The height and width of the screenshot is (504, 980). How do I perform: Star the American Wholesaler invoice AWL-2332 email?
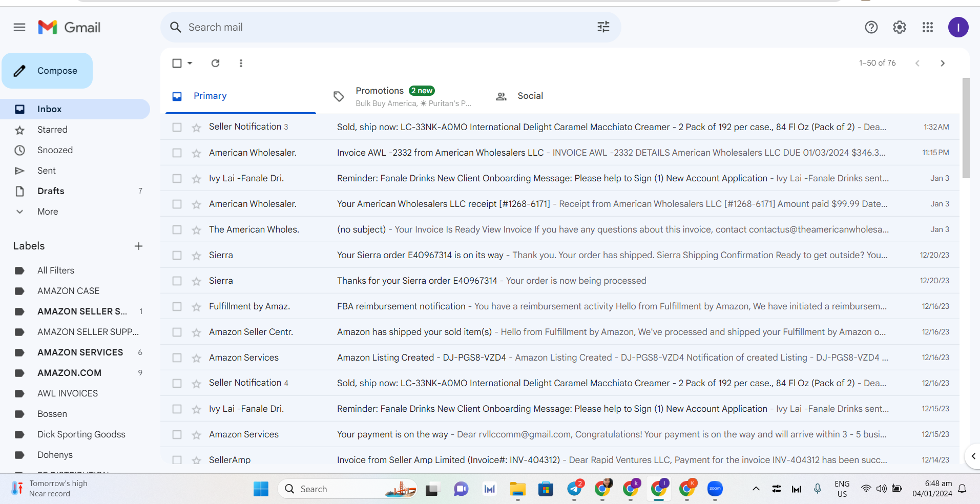[x=196, y=153]
